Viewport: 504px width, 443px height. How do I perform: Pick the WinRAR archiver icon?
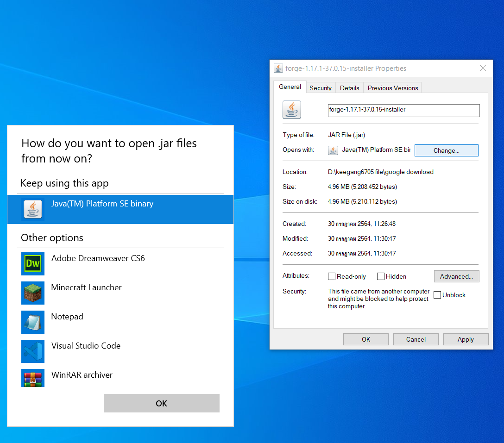click(x=33, y=378)
